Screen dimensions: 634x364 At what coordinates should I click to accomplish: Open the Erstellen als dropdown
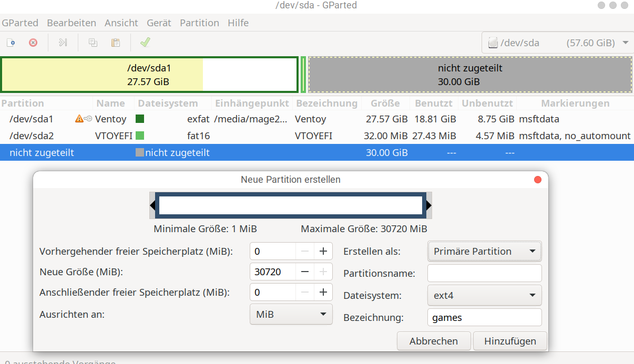tap(484, 251)
